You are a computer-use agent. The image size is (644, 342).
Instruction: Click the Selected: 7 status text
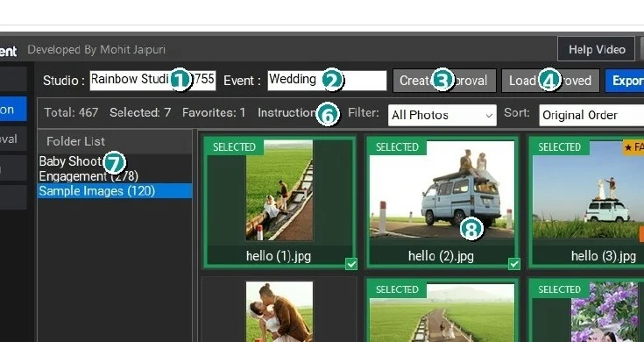tap(140, 112)
